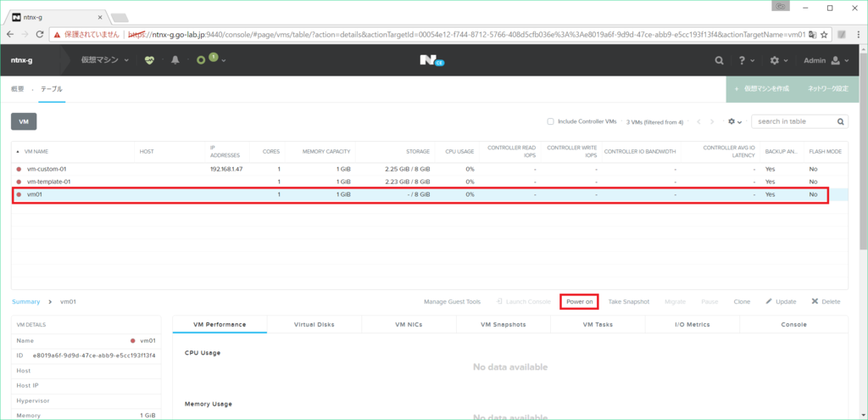The height and width of the screenshot is (420, 868).
Task: Open the Console tab
Action: point(793,324)
